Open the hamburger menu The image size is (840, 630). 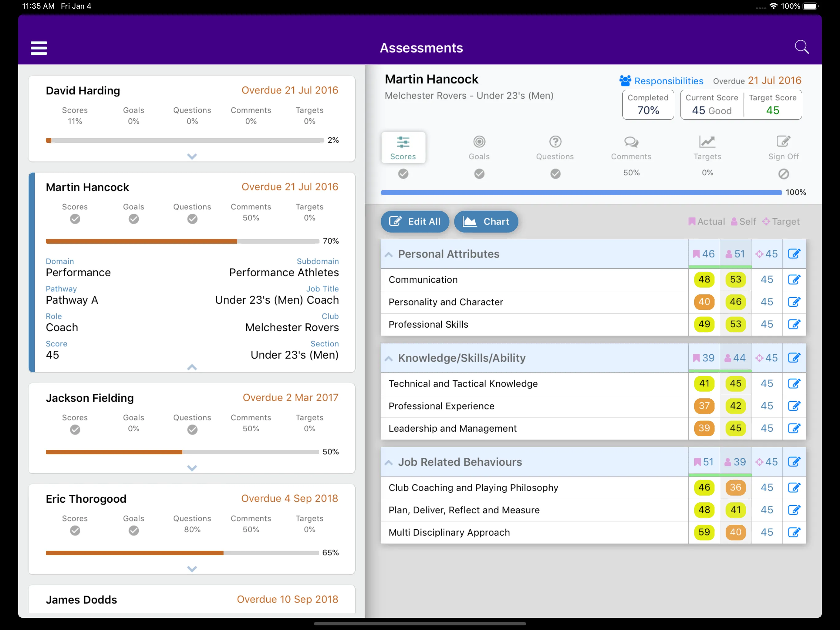point(39,48)
